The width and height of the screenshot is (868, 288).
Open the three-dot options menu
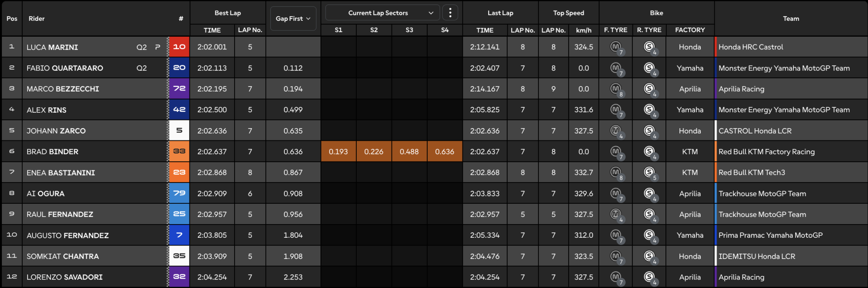[x=450, y=13]
